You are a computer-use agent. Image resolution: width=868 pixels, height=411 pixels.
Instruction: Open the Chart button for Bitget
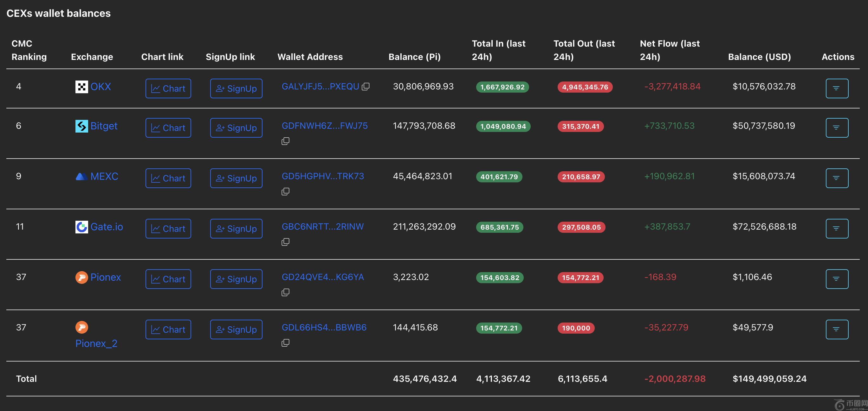click(168, 128)
